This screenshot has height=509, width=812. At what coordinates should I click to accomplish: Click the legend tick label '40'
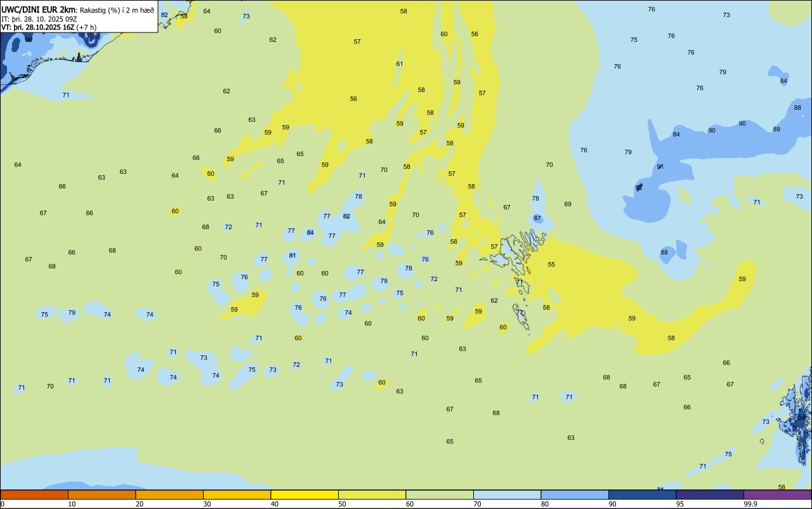click(x=275, y=504)
